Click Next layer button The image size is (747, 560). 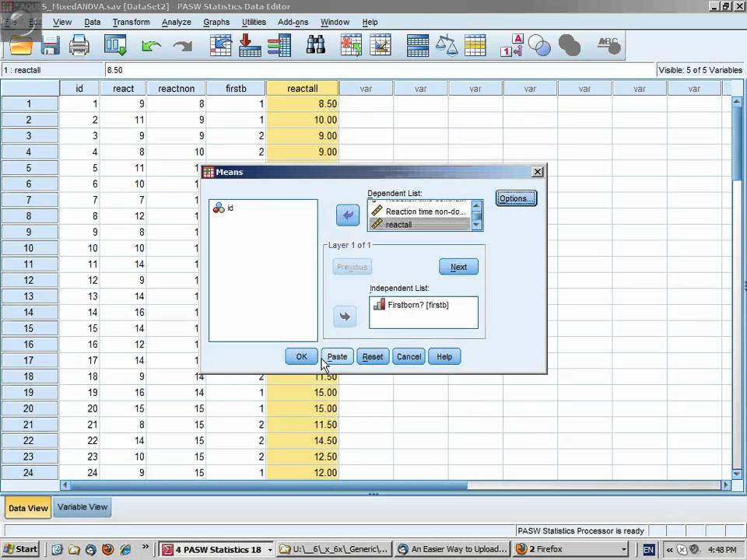(x=458, y=267)
